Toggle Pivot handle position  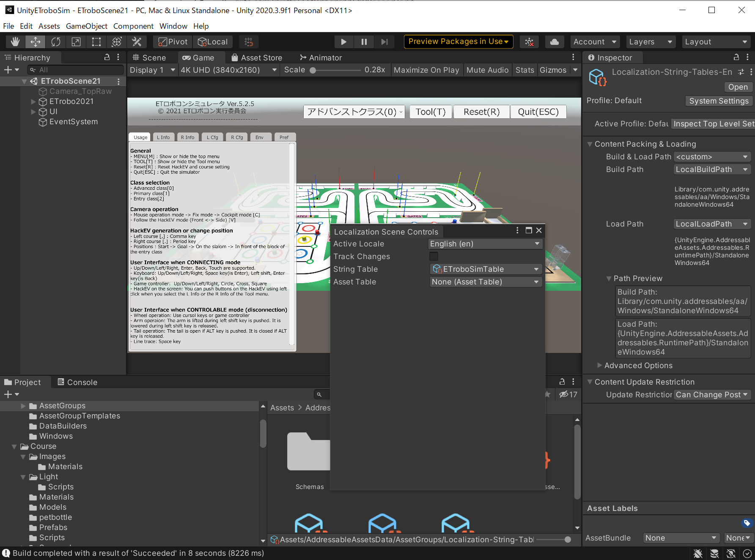[173, 42]
